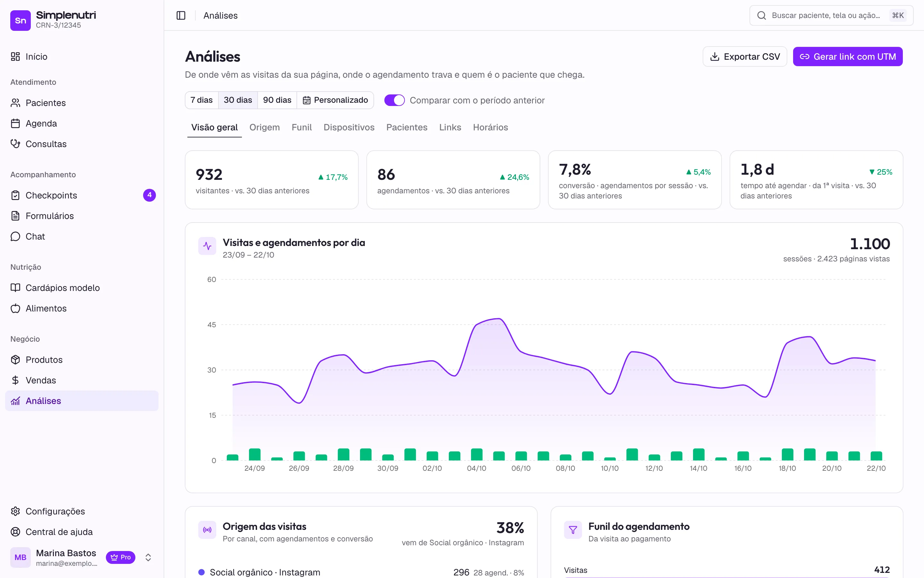924x578 pixels.
Task: Click Gerar link com UTM
Action: [848, 57]
